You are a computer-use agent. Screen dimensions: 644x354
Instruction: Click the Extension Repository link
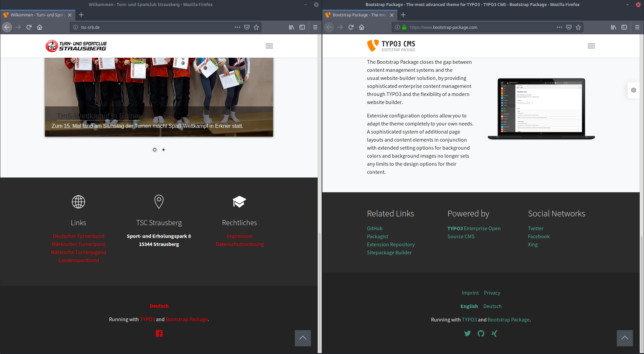pyautogui.click(x=390, y=244)
